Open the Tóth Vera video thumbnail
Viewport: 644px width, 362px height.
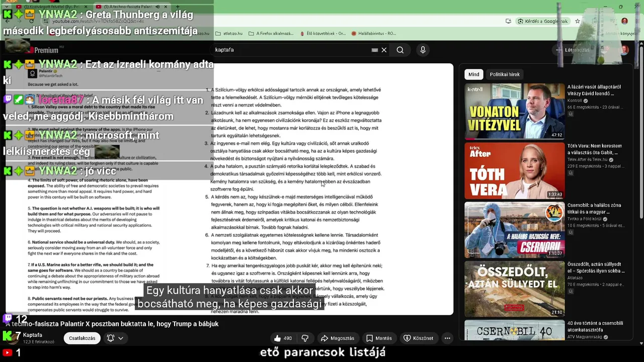pyautogui.click(x=515, y=171)
